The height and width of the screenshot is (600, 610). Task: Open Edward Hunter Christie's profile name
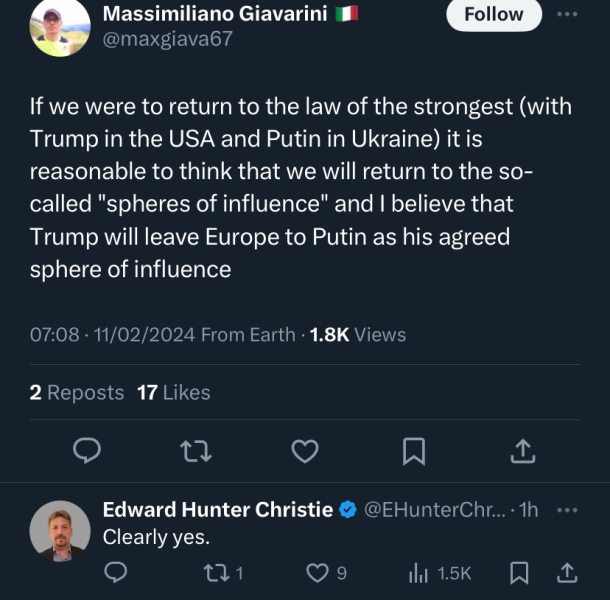pyautogui.click(x=218, y=510)
